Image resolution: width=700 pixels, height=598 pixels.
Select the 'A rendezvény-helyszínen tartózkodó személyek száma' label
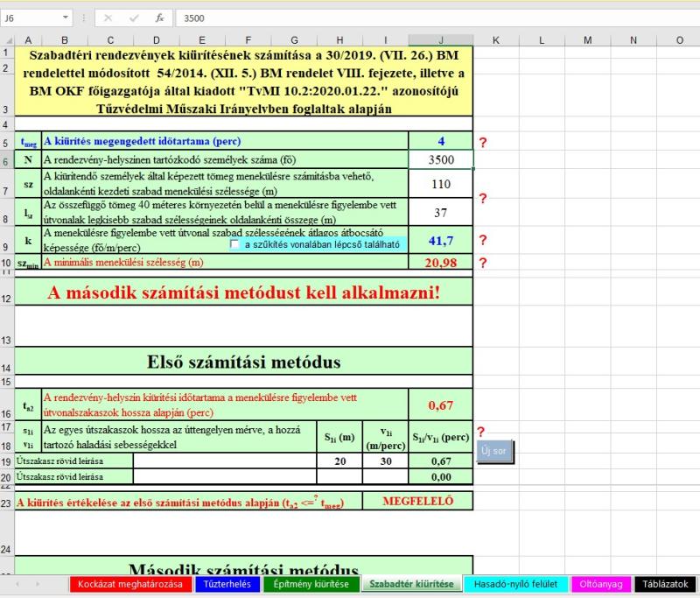pos(225,159)
